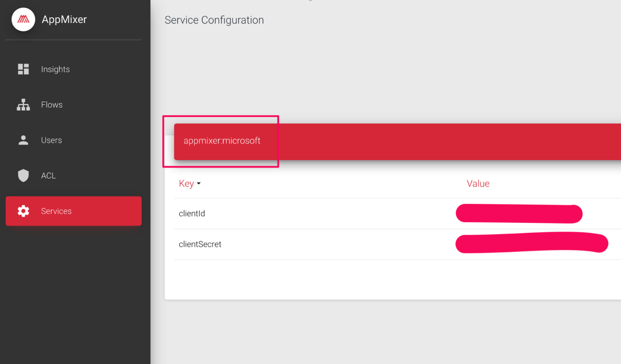Click the Users person icon

point(23,140)
